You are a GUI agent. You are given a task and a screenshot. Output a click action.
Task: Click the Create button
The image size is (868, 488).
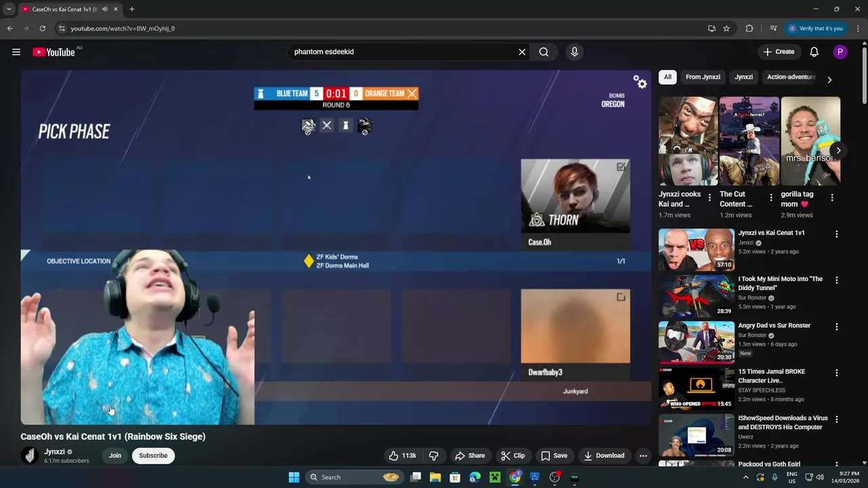778,52
